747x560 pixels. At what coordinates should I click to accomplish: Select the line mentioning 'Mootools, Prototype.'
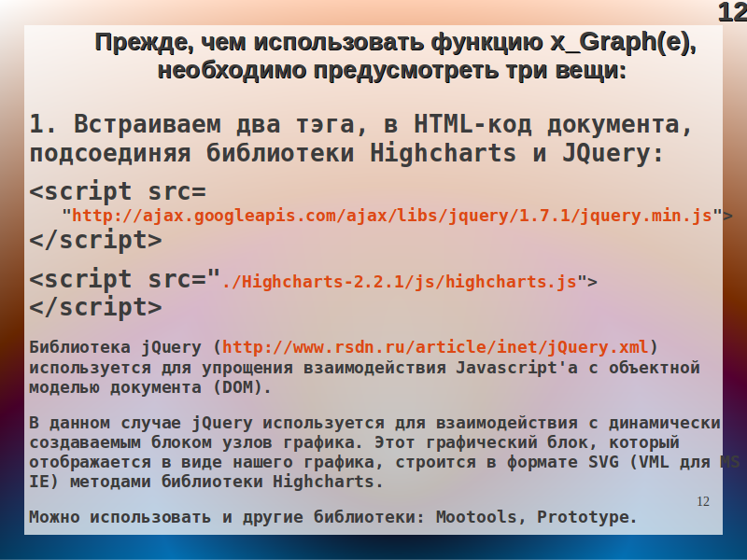[x=333, y=517]
